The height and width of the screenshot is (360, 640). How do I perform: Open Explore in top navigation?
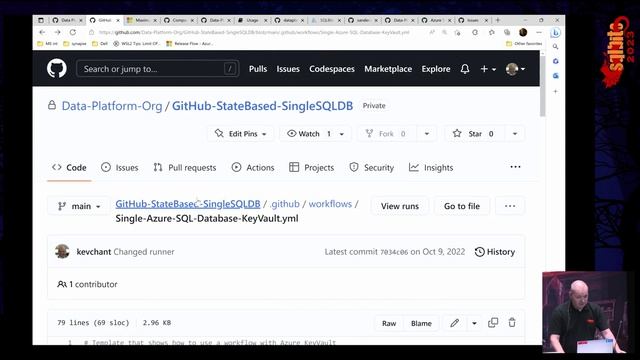pyautogui.click(x=436, y=69)
